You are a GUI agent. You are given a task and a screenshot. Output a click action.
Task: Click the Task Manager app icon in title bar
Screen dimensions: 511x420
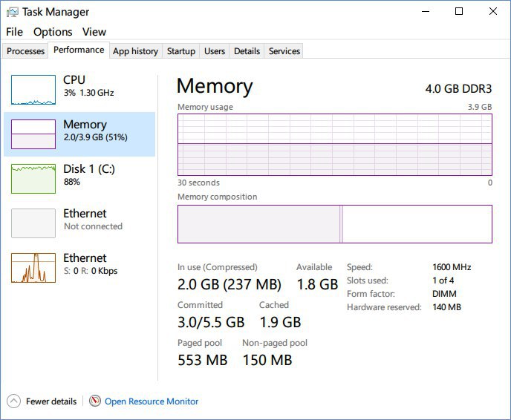tap(12, 12)
